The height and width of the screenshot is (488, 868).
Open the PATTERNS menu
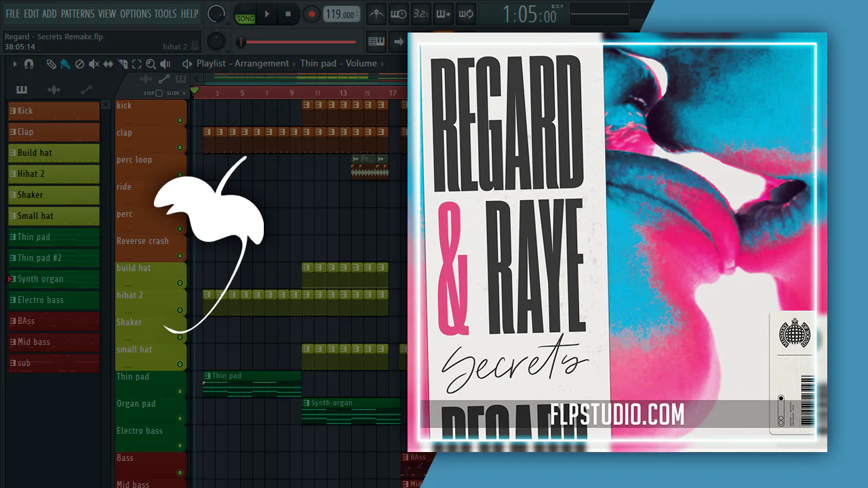tap(77, 14)
